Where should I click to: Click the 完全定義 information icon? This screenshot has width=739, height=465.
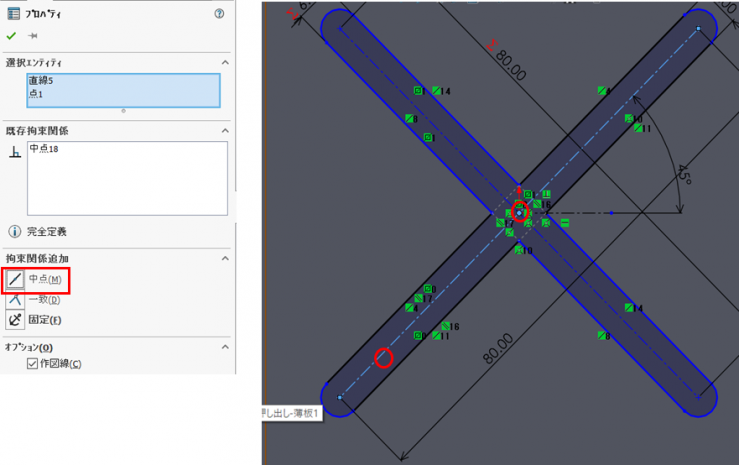[14, 231]
